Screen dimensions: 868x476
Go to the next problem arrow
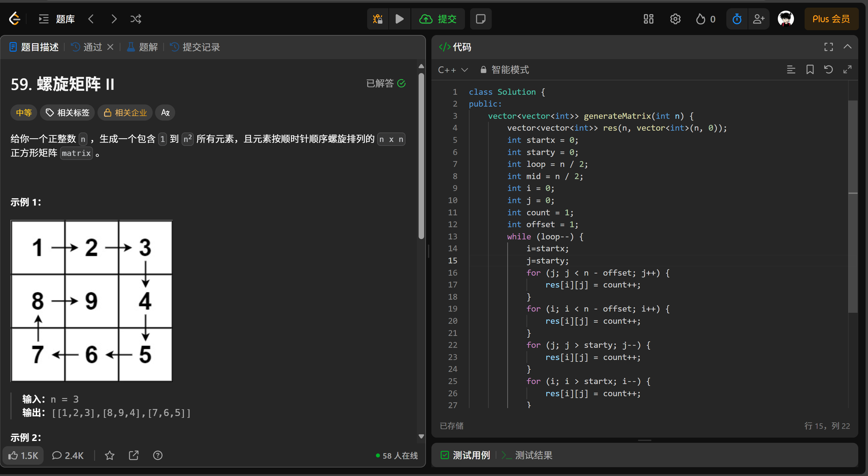coord(114,19)
